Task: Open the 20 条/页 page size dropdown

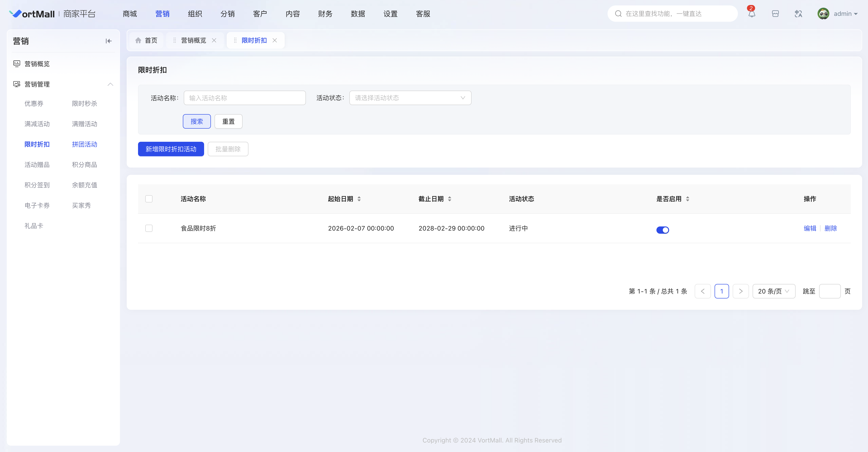Action: pyautogui.click(x=774, y=291)
